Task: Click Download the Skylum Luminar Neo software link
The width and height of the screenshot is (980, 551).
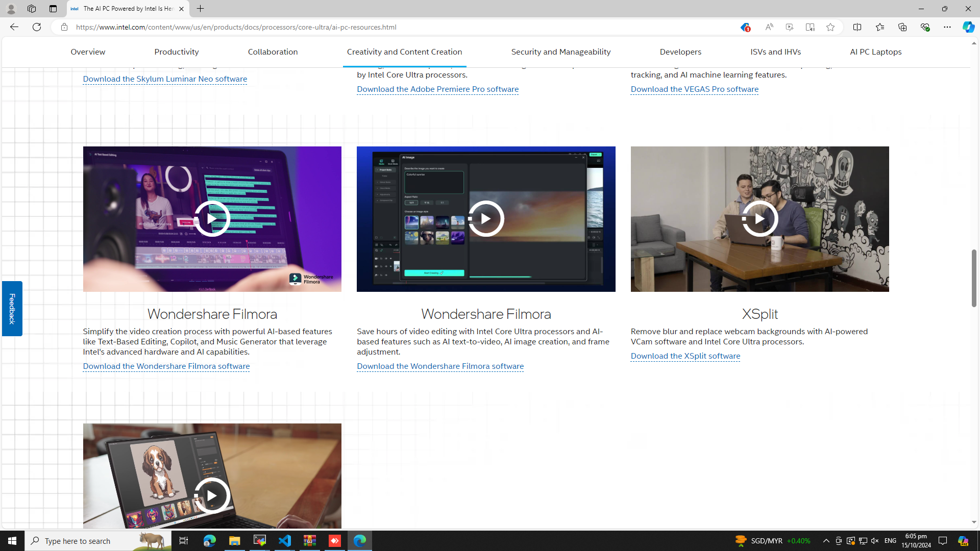Action: tap(165, 79)
